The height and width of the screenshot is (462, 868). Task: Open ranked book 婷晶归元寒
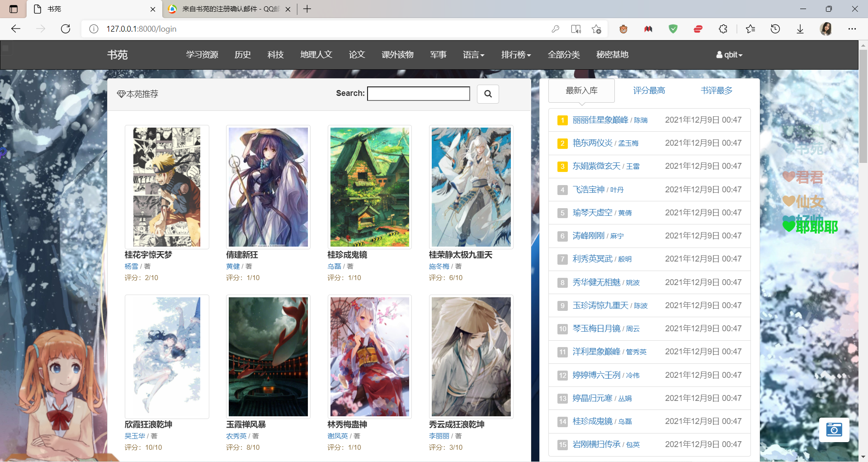(592, 398)
